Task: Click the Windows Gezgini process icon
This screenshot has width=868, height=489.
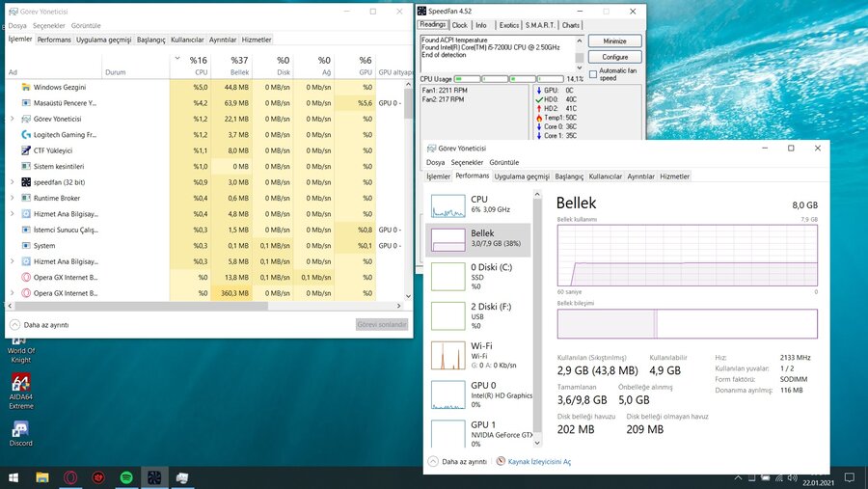Action: [x=26, y=87]
